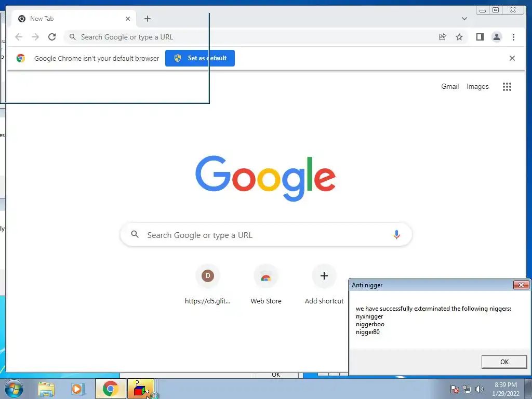Open the Windows Start menu

(14, 389)
